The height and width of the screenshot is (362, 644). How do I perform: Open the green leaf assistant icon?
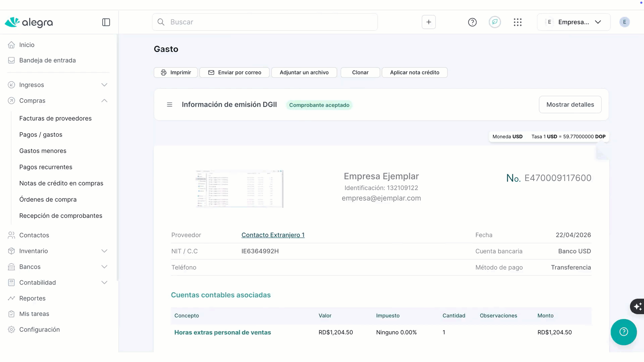point(495,22)
